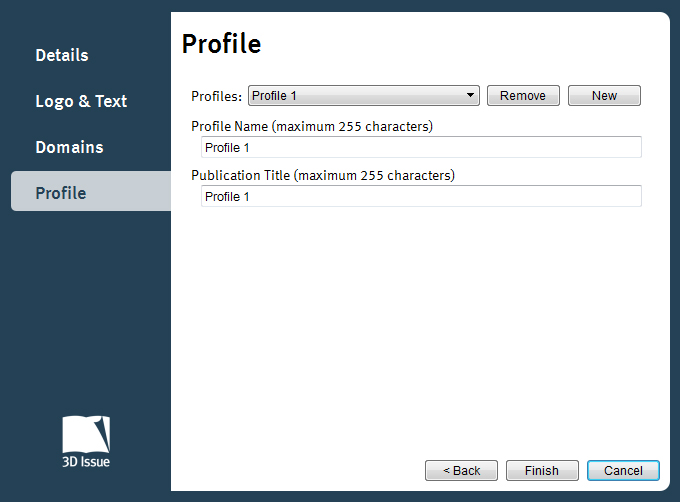The width and height of the screenshot is (680, 502).
Task: Cancel the setup wizard
Action: coord(623,471)
